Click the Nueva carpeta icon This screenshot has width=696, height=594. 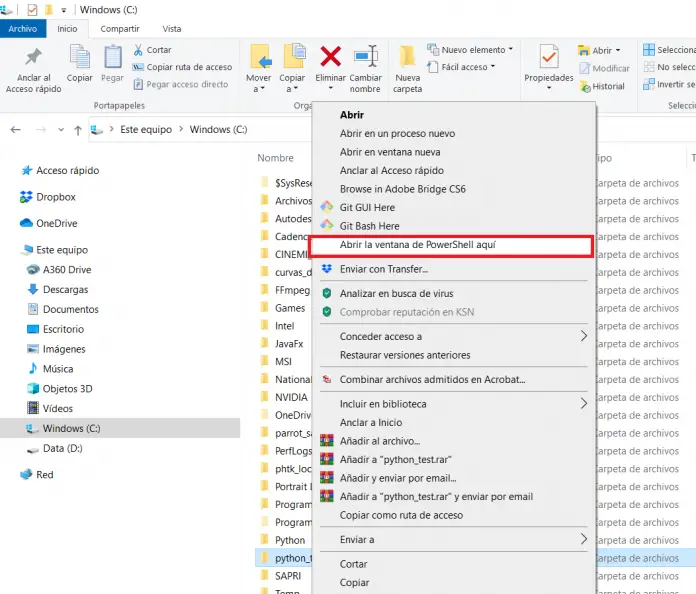point(407,57)
